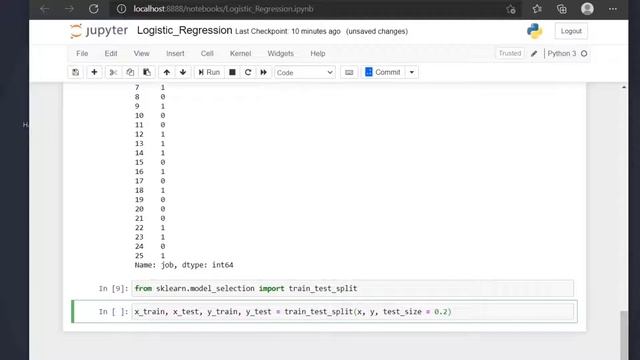This screenshot has width=640, height=360.
Task: Restart kernel and run all fast-forward icon
Action: (263, 72)
